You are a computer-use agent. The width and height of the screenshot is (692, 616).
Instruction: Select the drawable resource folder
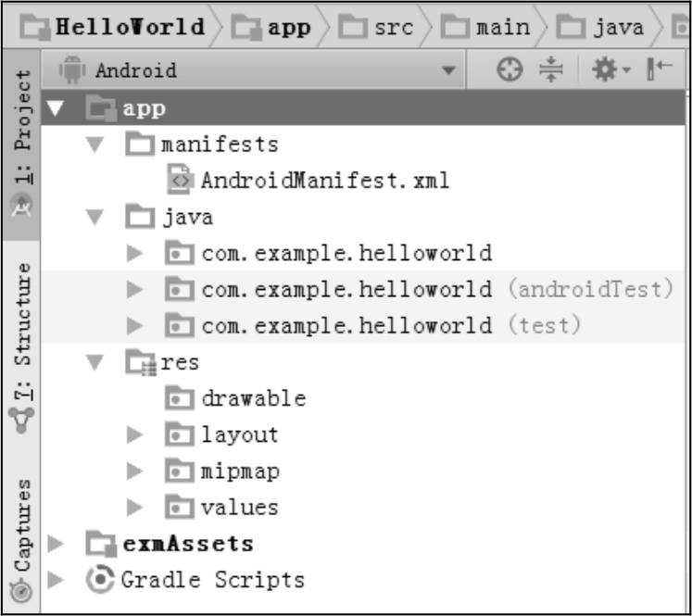pyautogui.click(x=253, y=398)
